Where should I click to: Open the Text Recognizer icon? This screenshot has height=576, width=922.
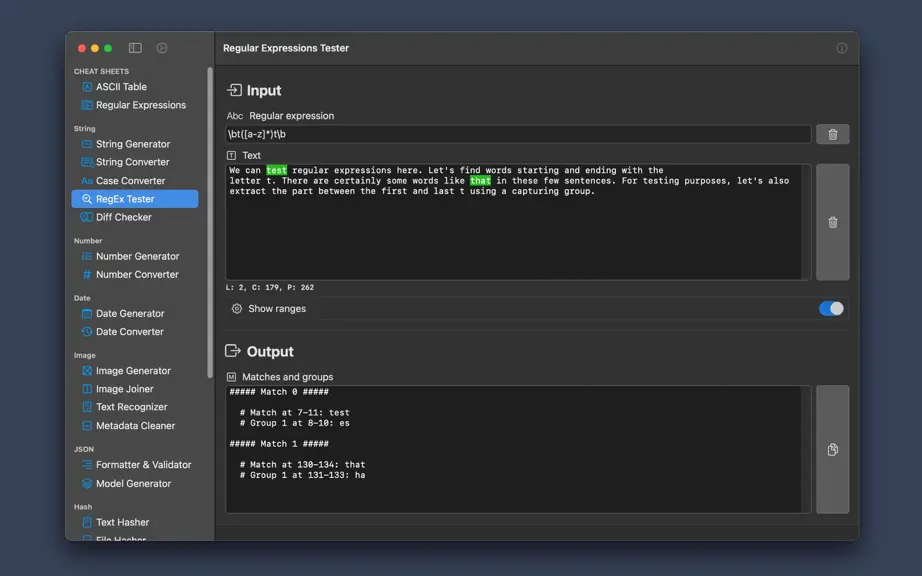(x=86, y=407)
